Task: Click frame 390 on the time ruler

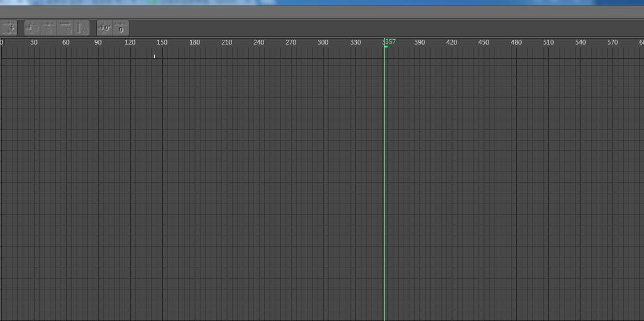Action: tap(420, 42)
